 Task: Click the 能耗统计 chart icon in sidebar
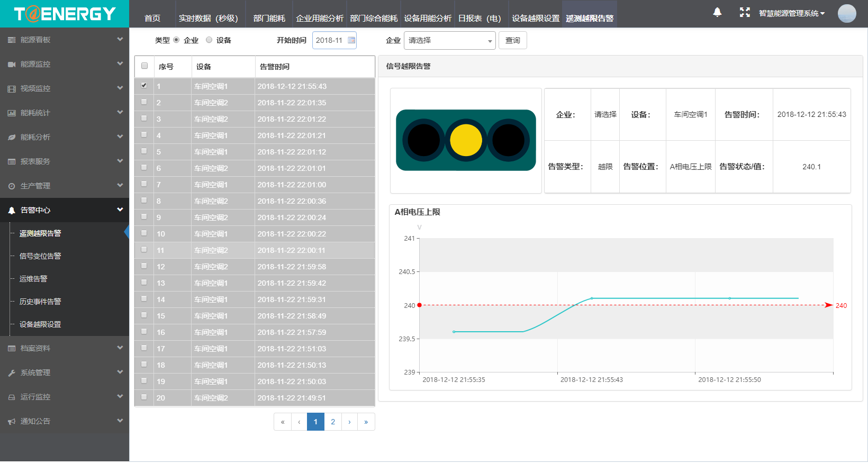(12, 113)
